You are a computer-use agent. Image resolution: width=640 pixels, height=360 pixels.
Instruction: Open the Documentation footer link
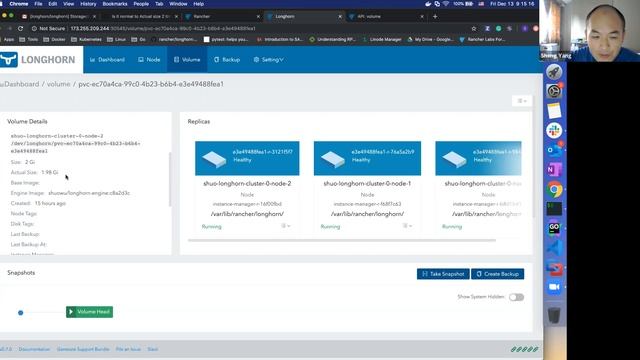(x=34, y=349)
